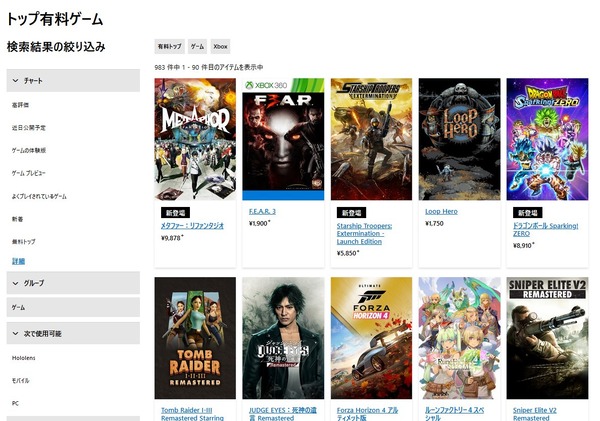Collapse the チャート filter section
This screenshot has width=600, height=421.
coord(73,80)
